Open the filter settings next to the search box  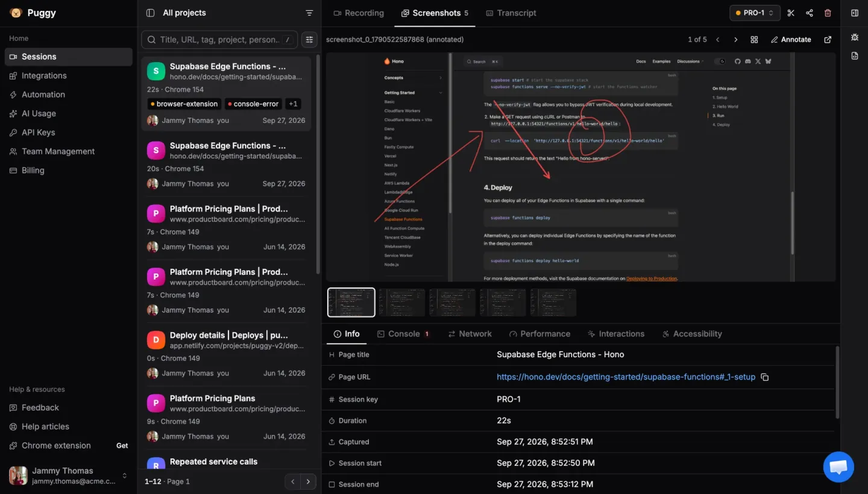click(x=309, y=40)
